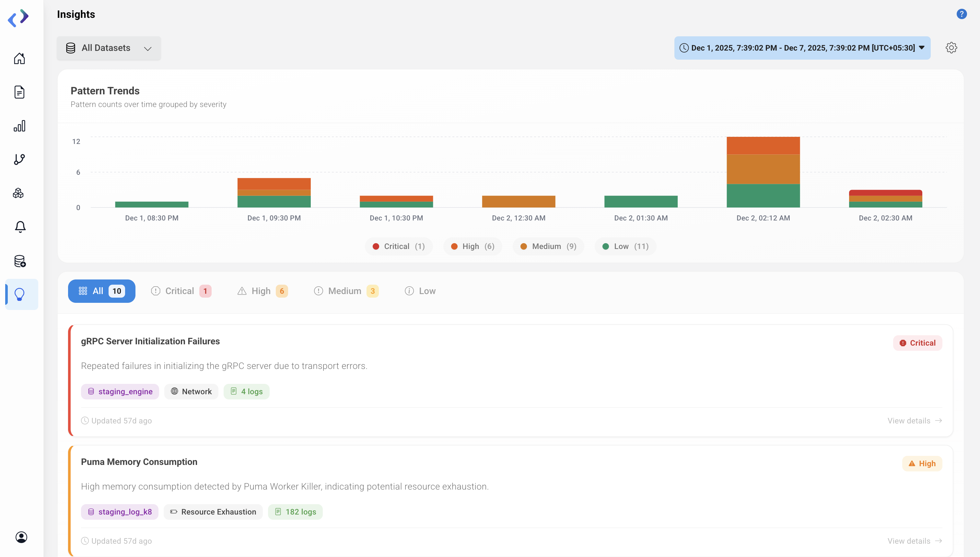Switch to the Critical severity tab
Viewport: 980px width, 557px height.
181,291
